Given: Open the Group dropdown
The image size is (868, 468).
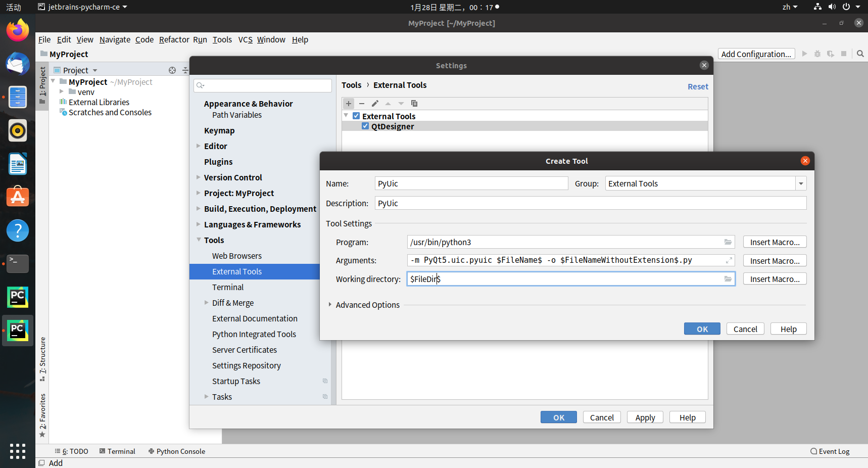Looking at the screenshot, I should click(x=801, y=183).
